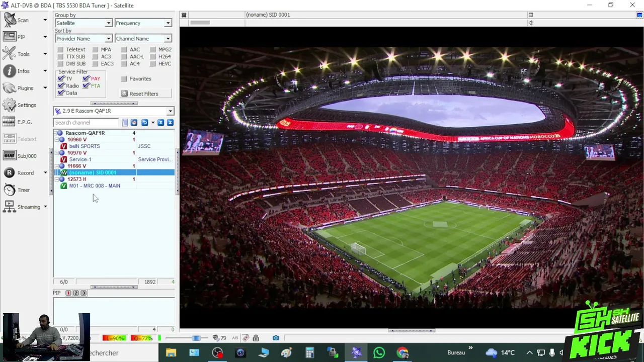Viewport: 644px width, 362px height.
Task: Open the 2.9 E Rascom-QAF1R satellite dropdown
Action: point(114,111)
